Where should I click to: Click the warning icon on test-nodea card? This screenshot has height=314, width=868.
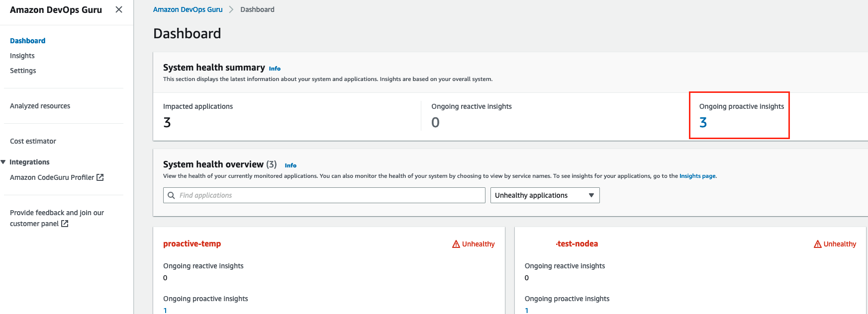click(x=817, y=244)
